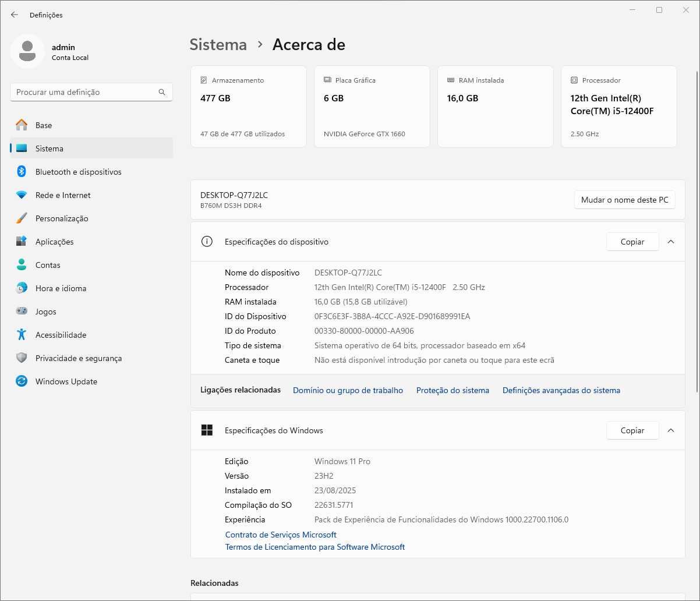Viewport: 700px width, 601px height.
Task: Click the Sistema monitor icon
Action: [22, 149]
